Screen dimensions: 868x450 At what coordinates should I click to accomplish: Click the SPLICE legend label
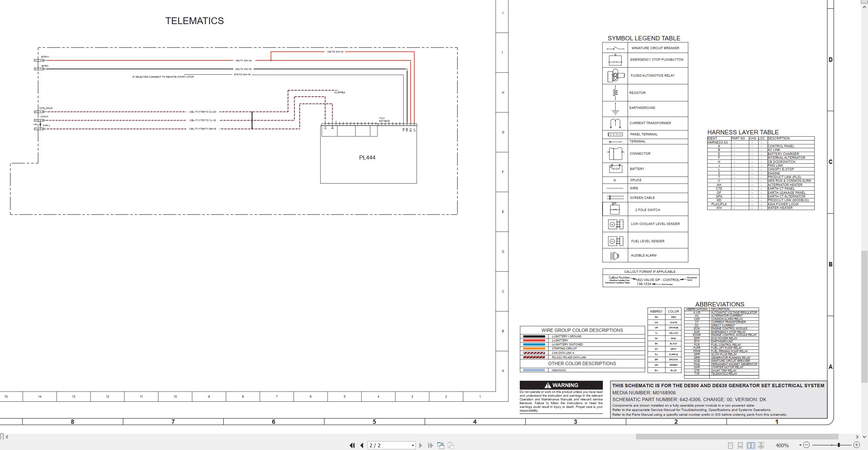(636, 180)
